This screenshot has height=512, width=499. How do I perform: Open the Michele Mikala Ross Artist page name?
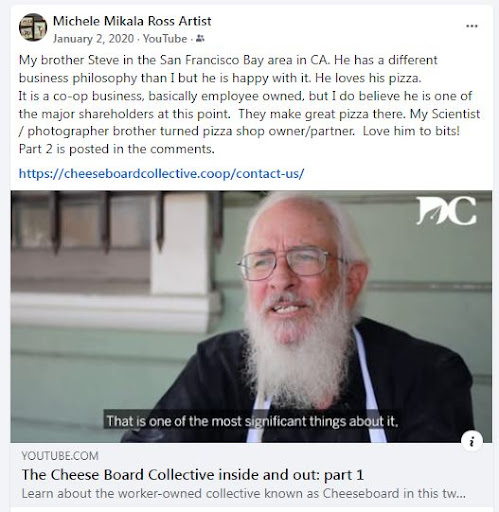132,21
